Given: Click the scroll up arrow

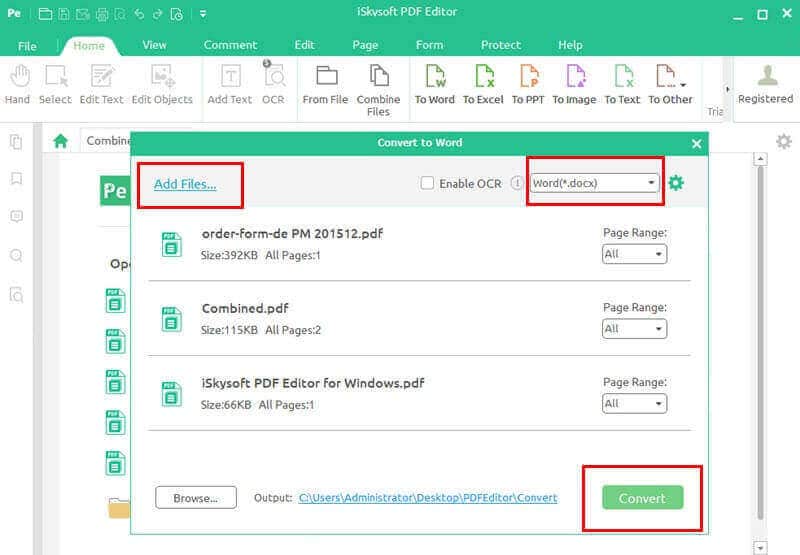Looking at the screenshot, I should [760, 159].
